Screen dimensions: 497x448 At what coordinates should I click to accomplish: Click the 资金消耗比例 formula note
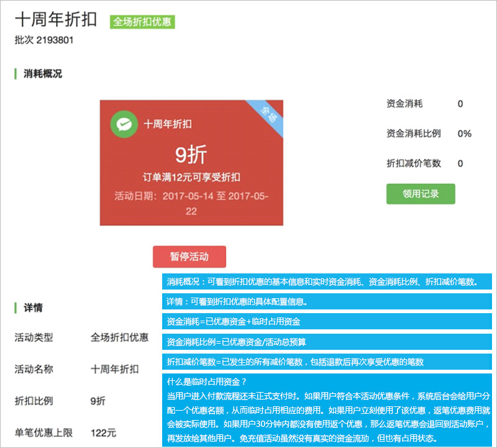click(x=327, y=342)
